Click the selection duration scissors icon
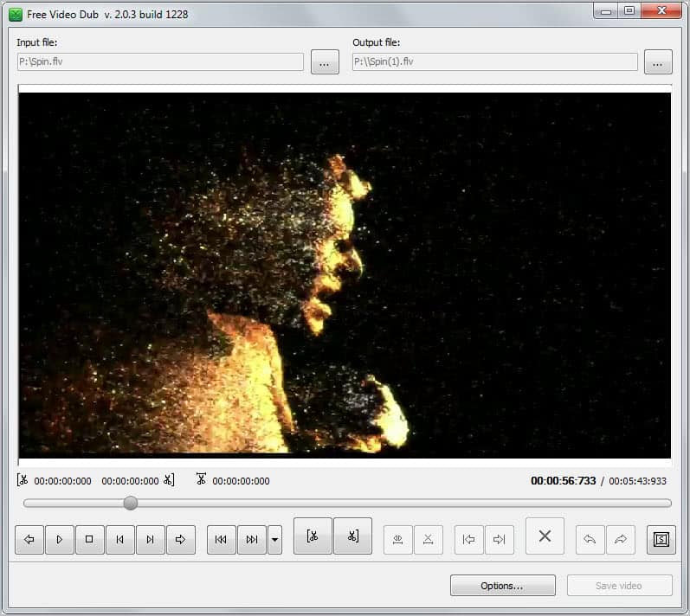The width and height of the screenshot is (690, 616). [x=201, y=478]
